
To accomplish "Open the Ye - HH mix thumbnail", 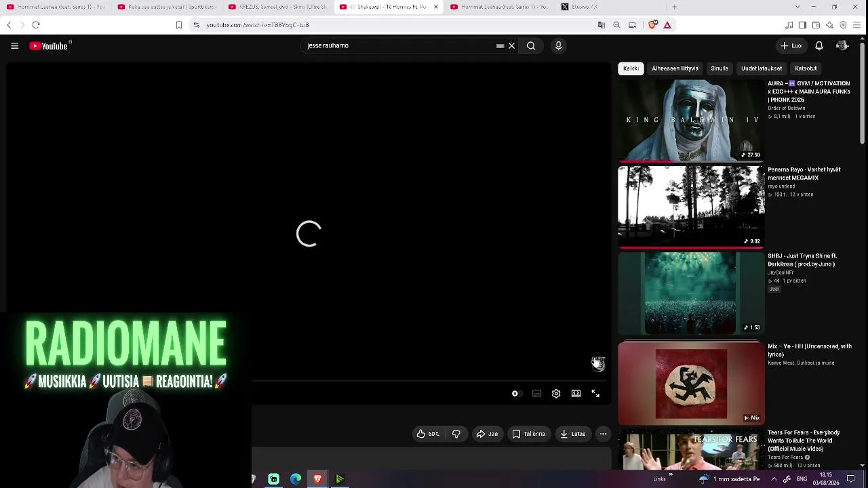I will 691,384.
